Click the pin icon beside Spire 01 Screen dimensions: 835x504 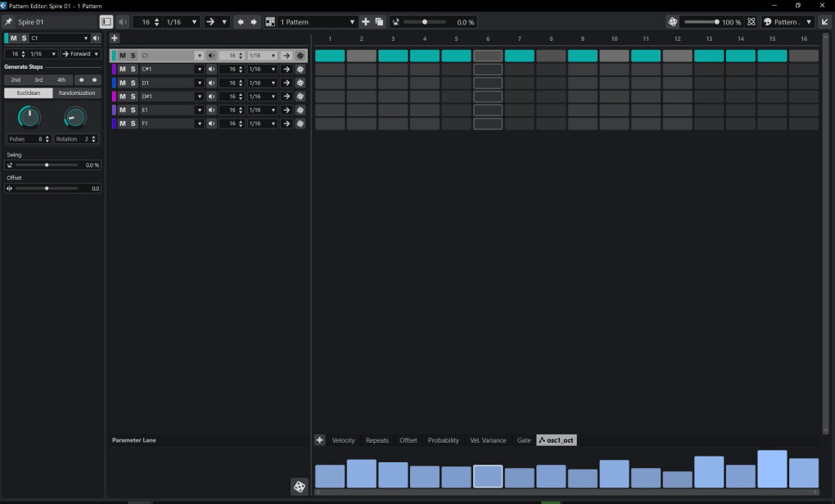(x=8, y=22)
